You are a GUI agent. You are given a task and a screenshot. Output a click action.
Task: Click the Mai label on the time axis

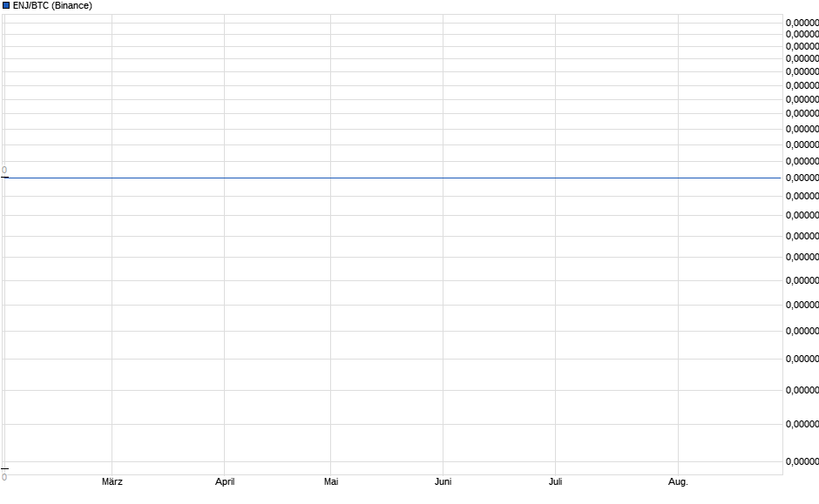coord(331,481)
